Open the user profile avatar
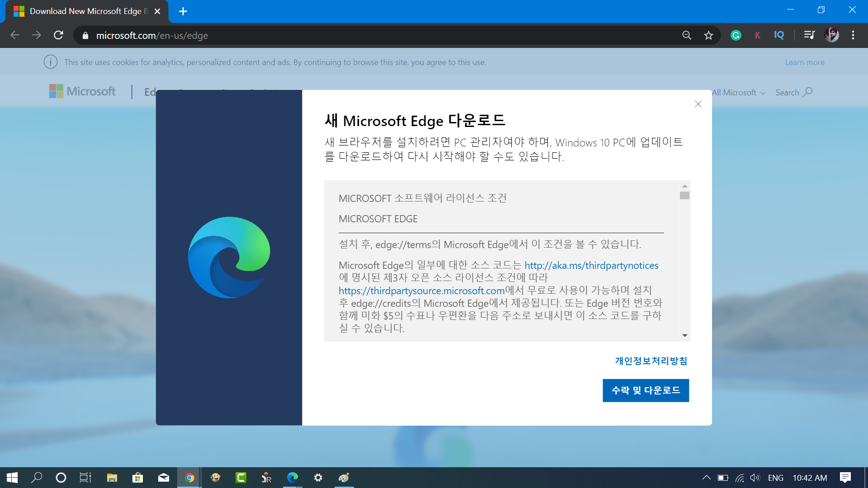This screenshot has width=868, height=488. coord(832,35)
